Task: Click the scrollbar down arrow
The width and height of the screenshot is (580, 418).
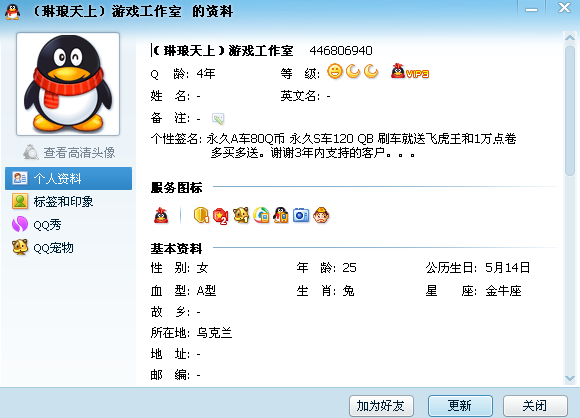Action: point(570,378)
